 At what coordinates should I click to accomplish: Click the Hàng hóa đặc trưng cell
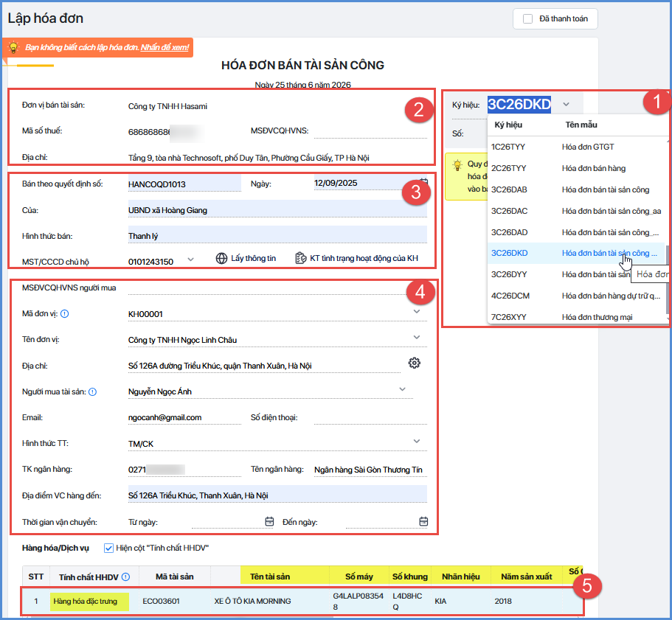(89, 601)
